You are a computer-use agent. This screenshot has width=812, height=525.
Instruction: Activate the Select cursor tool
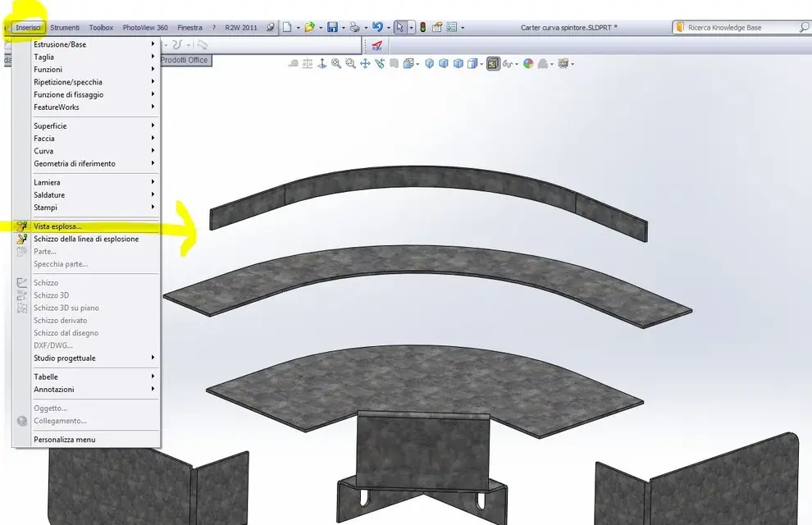[x=399, y=27]
